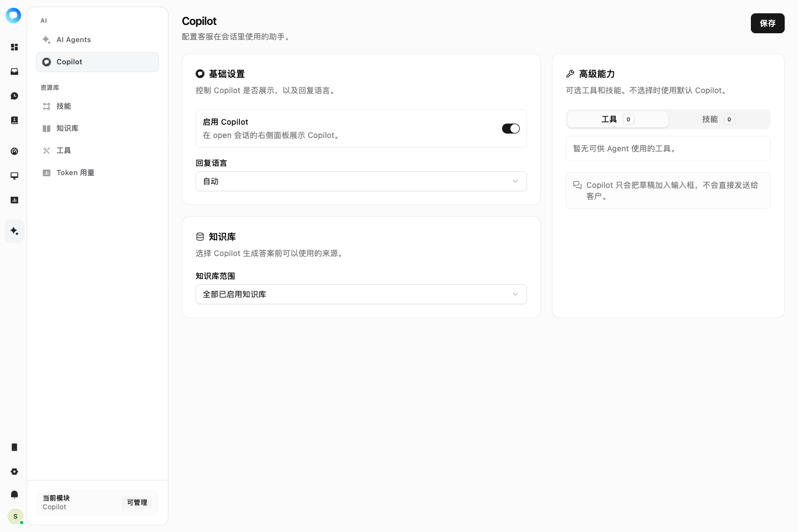
Task: Click the 保存 button
Action: click(768, 23)
